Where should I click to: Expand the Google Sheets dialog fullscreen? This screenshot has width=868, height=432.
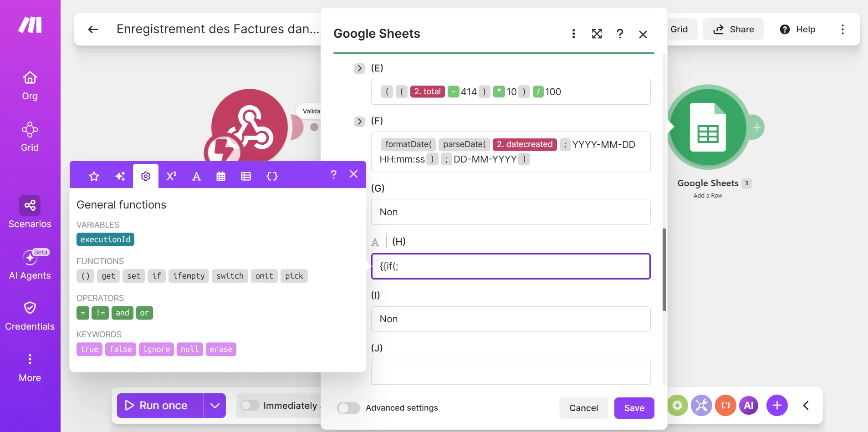coord(597,34)
